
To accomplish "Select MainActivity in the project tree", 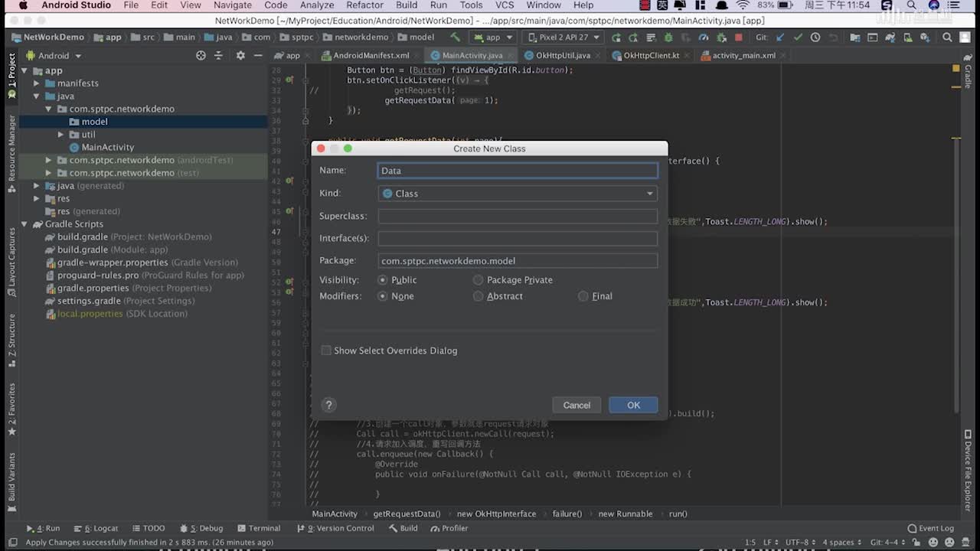I will [x=107, y=147].
